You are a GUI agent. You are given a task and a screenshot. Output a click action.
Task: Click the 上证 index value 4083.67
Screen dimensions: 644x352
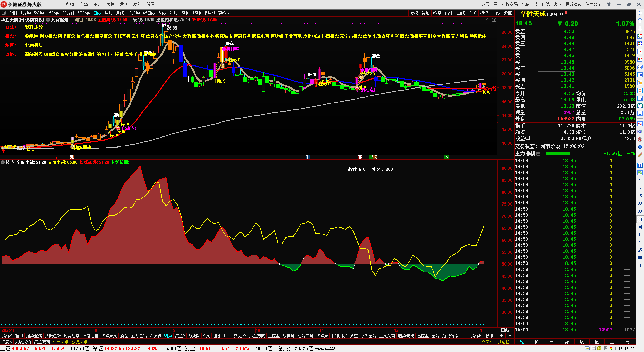coord(20,349)
